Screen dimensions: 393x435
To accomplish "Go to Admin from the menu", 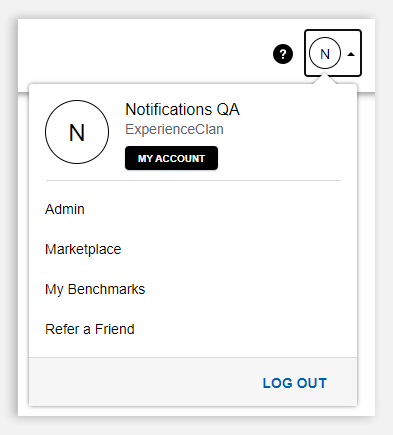I will [x=65, y=209].
